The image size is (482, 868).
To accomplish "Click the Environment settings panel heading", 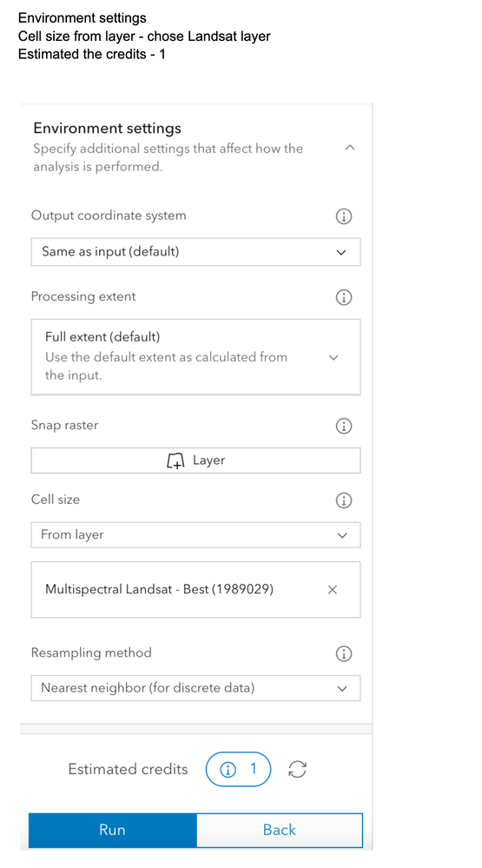I will 108,129.
